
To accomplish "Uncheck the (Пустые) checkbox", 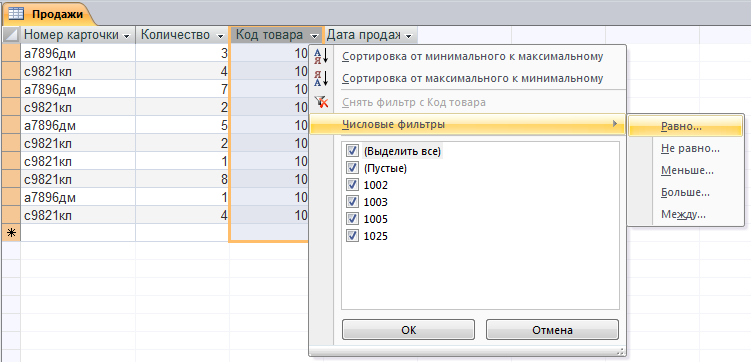I will pos(352,168).
